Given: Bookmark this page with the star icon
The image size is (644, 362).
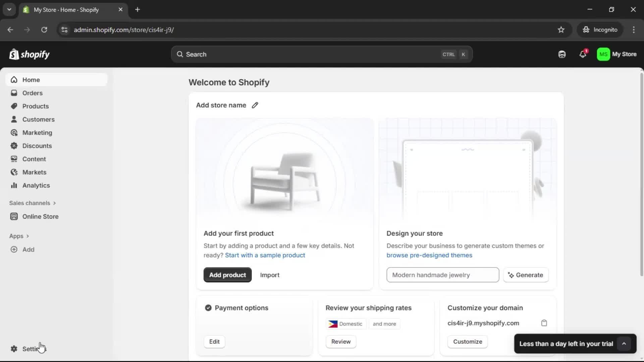Looking at the screenshot, I should [561, 30].
